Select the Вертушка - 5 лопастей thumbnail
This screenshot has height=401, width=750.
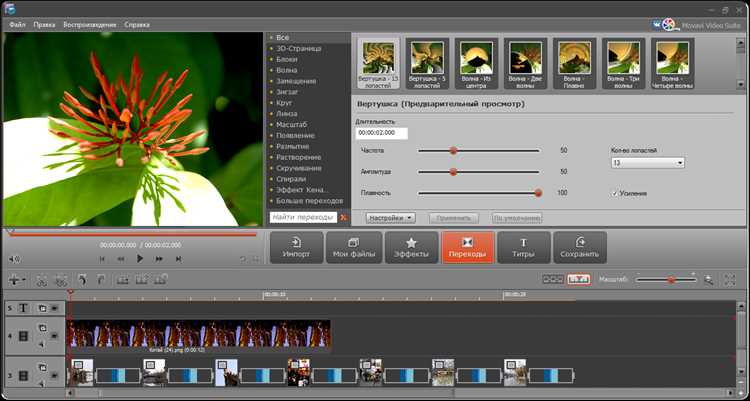(x=427, y=64)
